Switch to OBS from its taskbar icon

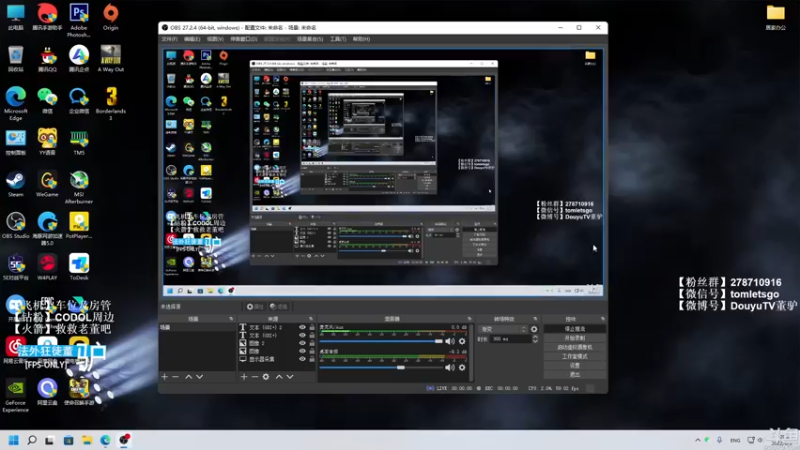pyautogui.click(x=124, y=440)
